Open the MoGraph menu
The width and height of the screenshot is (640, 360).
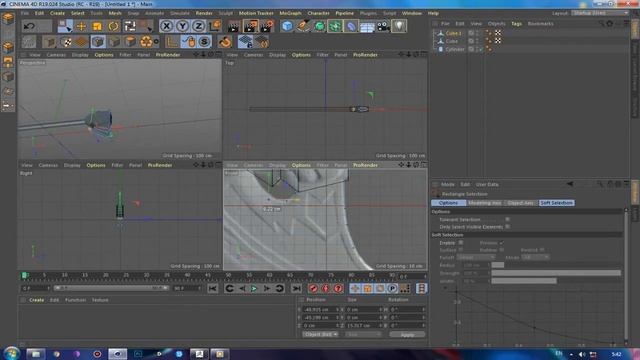coord(290,13)
